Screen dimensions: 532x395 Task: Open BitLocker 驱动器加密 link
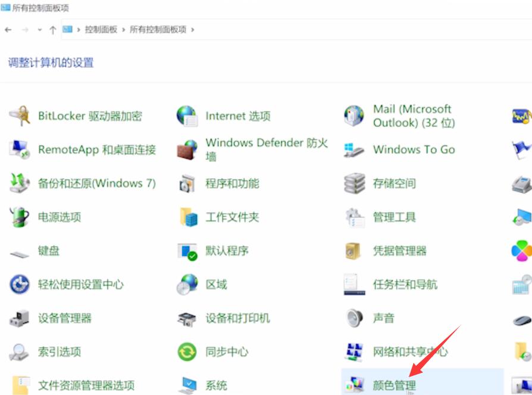[90, 116]
